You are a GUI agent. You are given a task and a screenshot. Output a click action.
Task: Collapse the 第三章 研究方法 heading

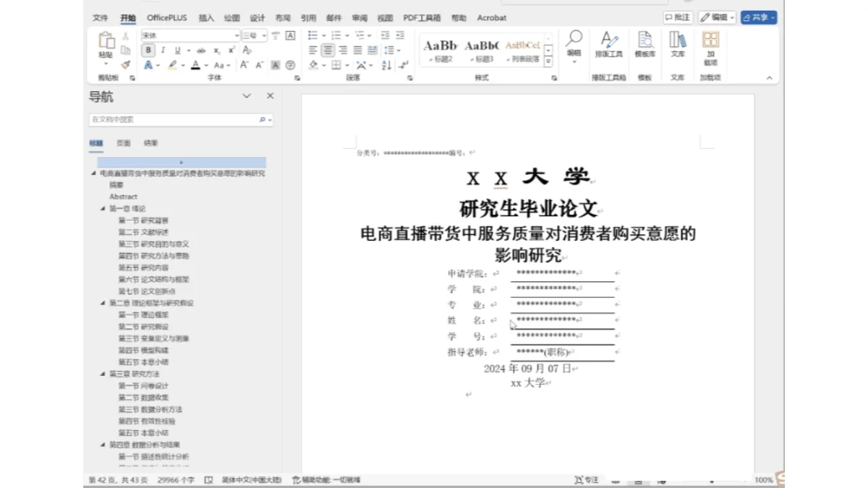click(x=103, y=374)
